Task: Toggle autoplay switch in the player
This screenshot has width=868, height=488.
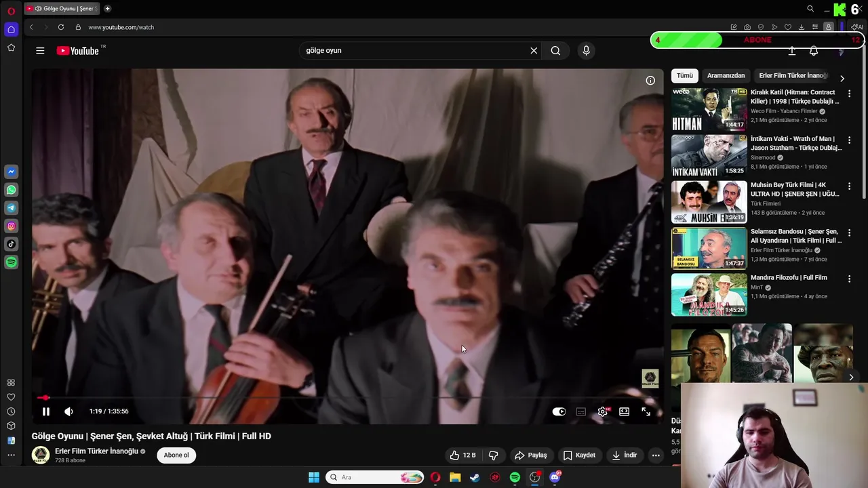Action: click(x=559, y=411)
